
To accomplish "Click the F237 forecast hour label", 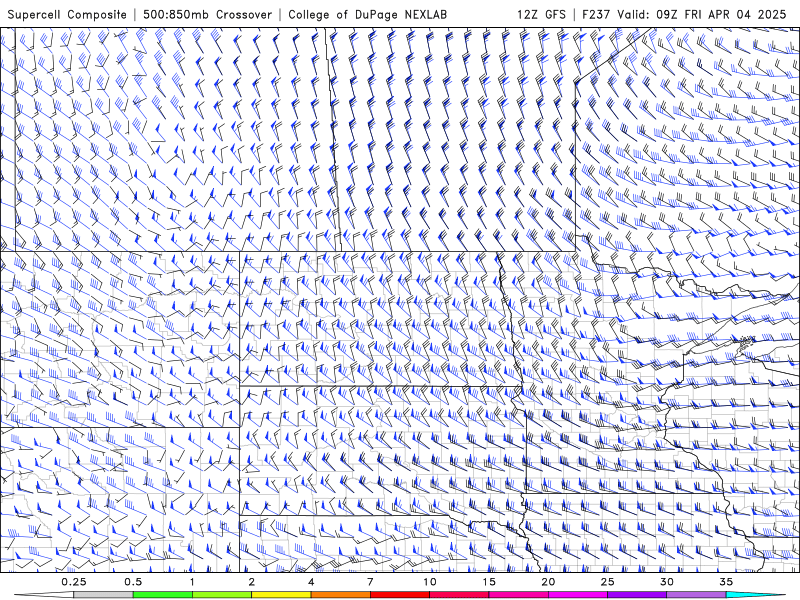I will coord(597,14).
